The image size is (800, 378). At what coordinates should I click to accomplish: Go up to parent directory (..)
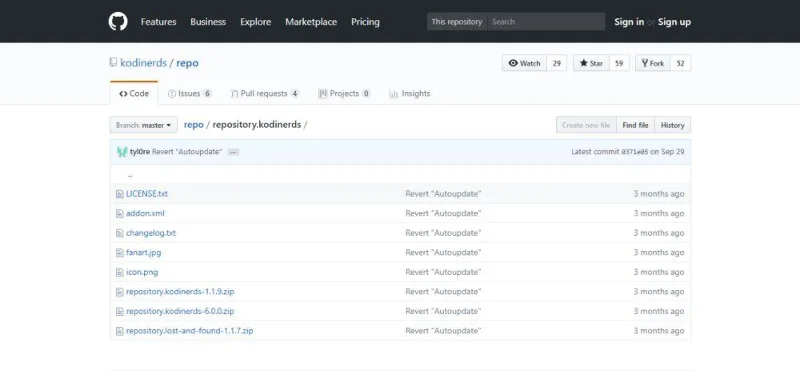click(130, 174)
